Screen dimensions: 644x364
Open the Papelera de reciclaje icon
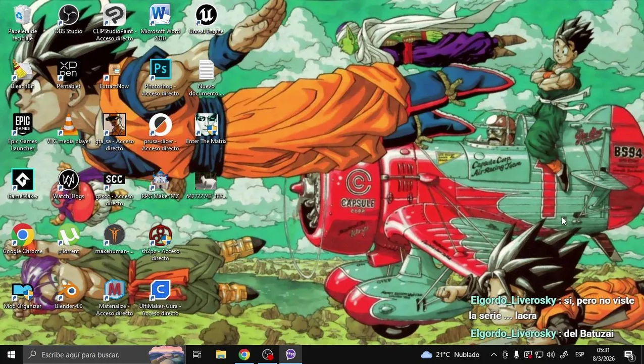pos(22,23)
